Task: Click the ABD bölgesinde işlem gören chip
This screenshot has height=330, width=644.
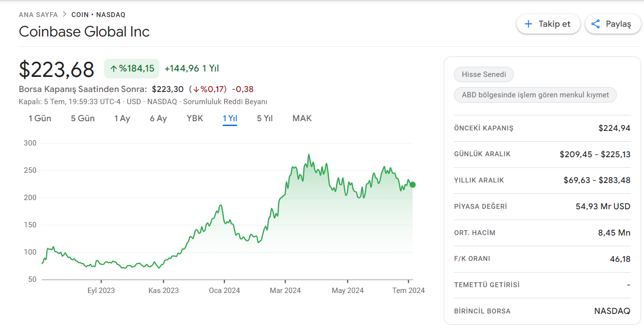Action: point(535,95)
